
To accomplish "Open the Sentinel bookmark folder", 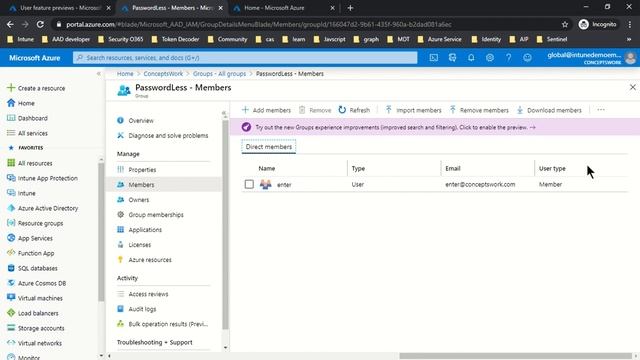I will click(552, 39).
